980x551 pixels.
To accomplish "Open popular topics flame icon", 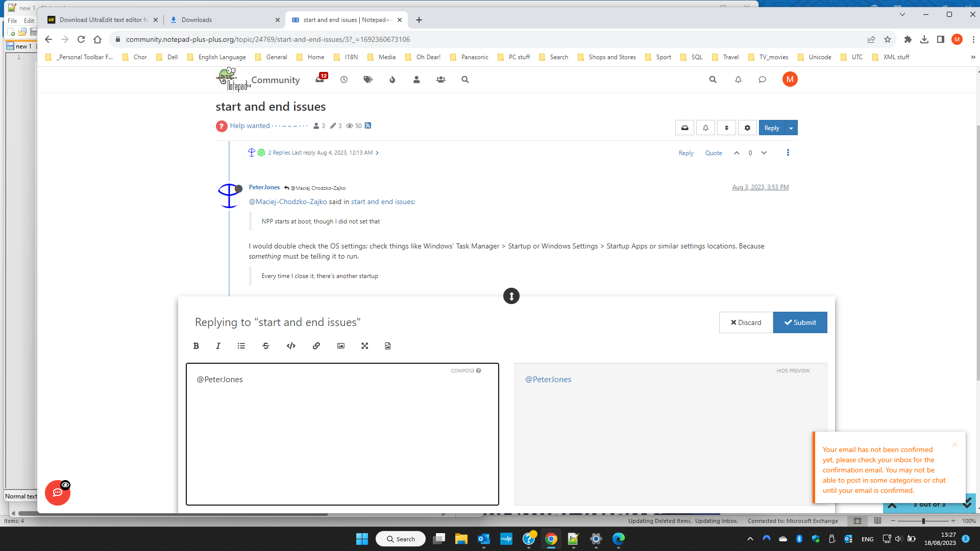I will [x=393, y=80].
